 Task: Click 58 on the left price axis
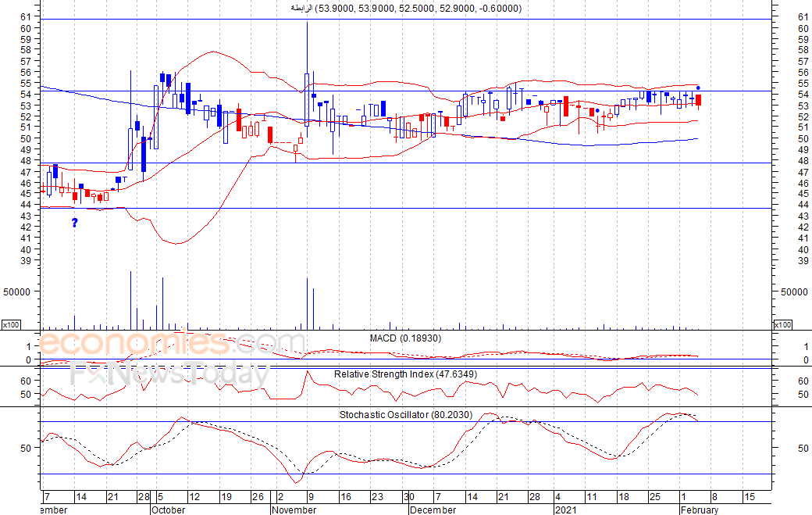coord(26,50)
